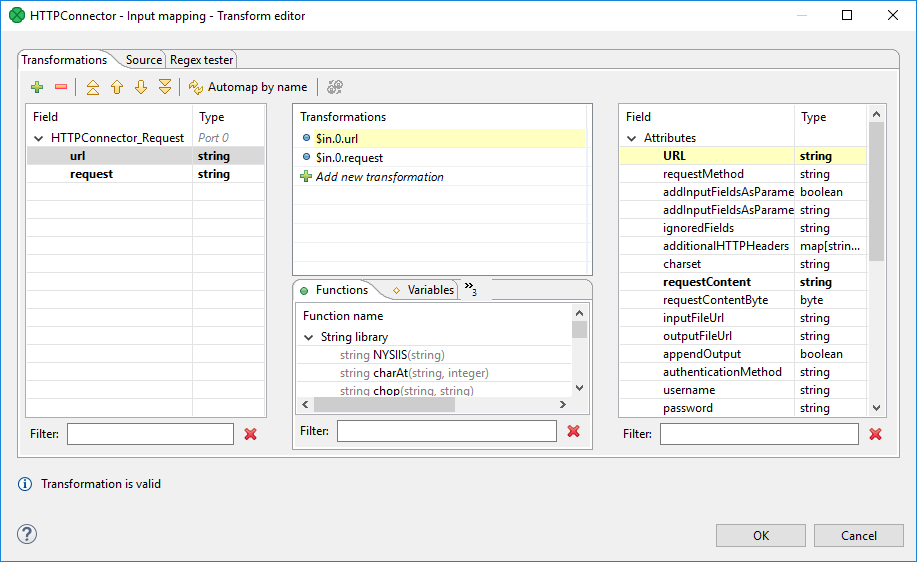The width and height of the screenshot is (917, 562).
Task: Select the requestContent attribute
Action: 743,282
